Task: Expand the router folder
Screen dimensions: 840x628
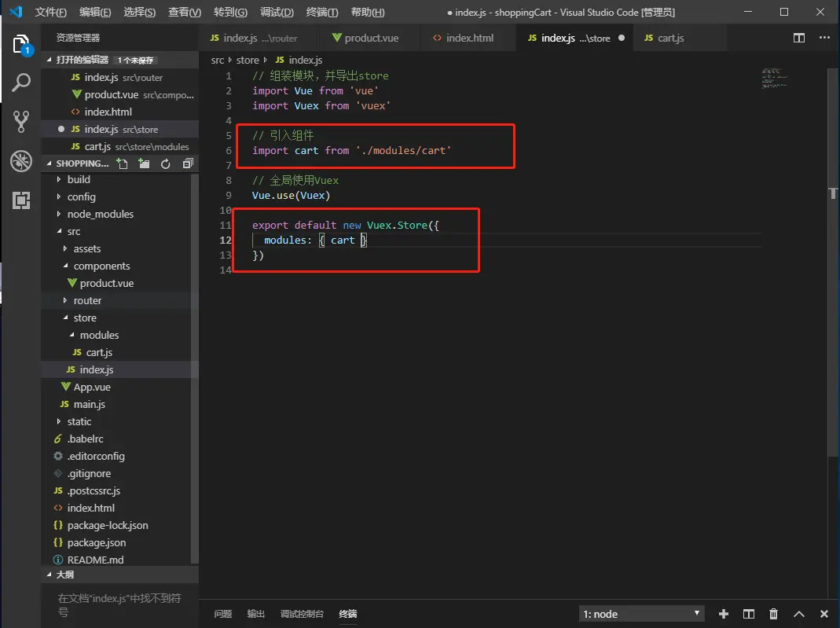Action: coord(65,300)
